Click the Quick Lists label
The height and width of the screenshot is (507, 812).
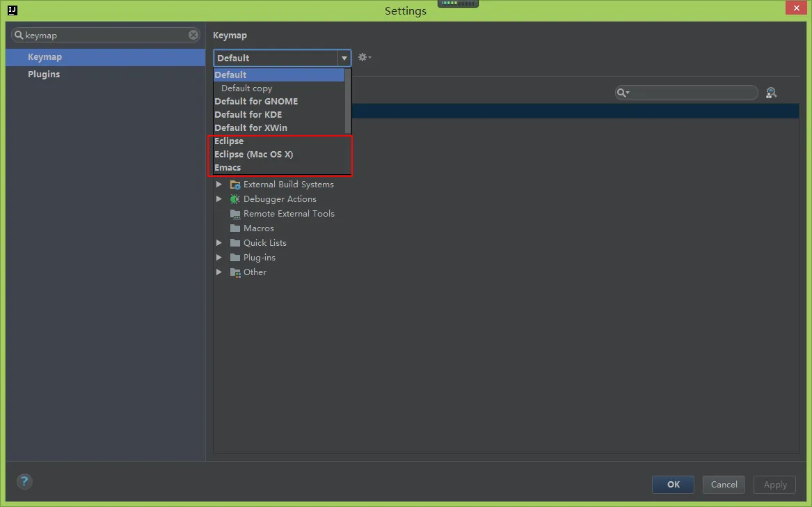point(264,242)
